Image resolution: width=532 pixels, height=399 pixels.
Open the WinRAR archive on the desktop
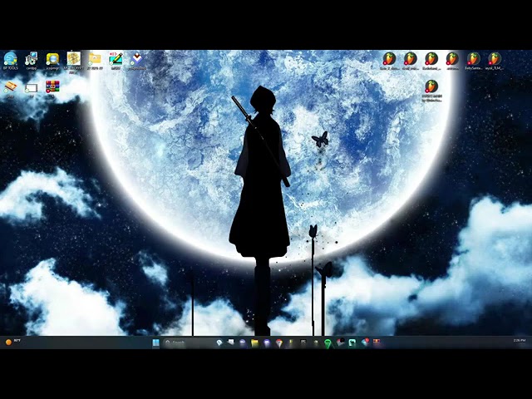[52, 89]
